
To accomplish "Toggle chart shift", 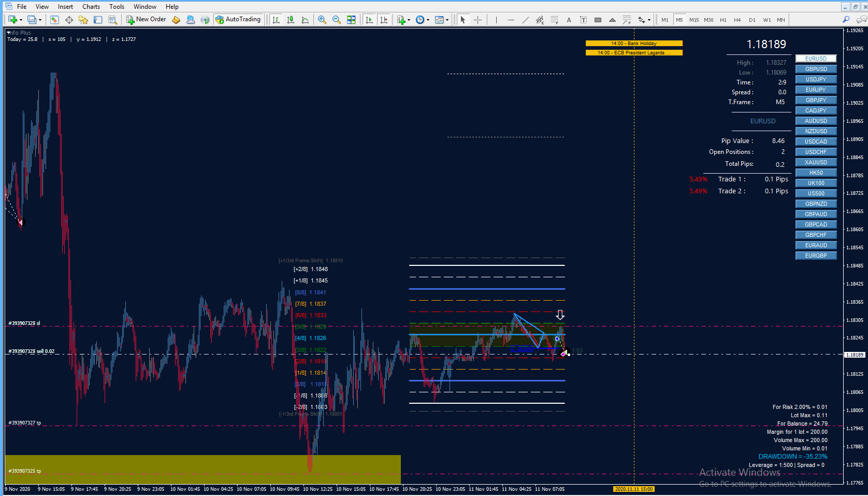I will (384, 20).
